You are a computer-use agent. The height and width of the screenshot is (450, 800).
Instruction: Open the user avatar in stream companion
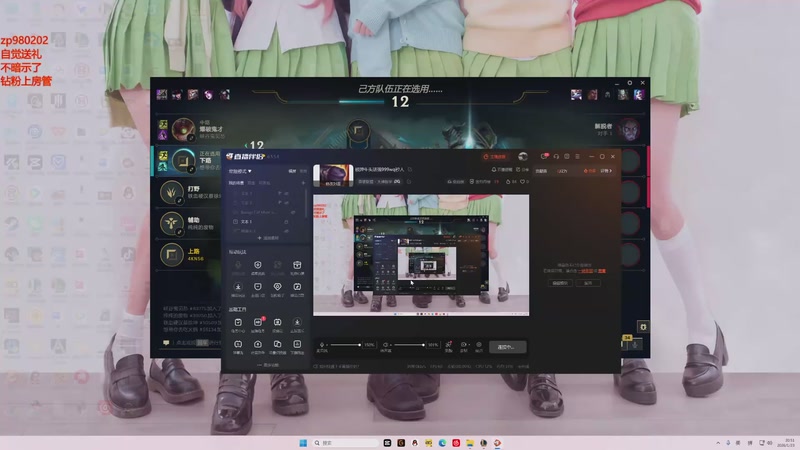(522, 157)
